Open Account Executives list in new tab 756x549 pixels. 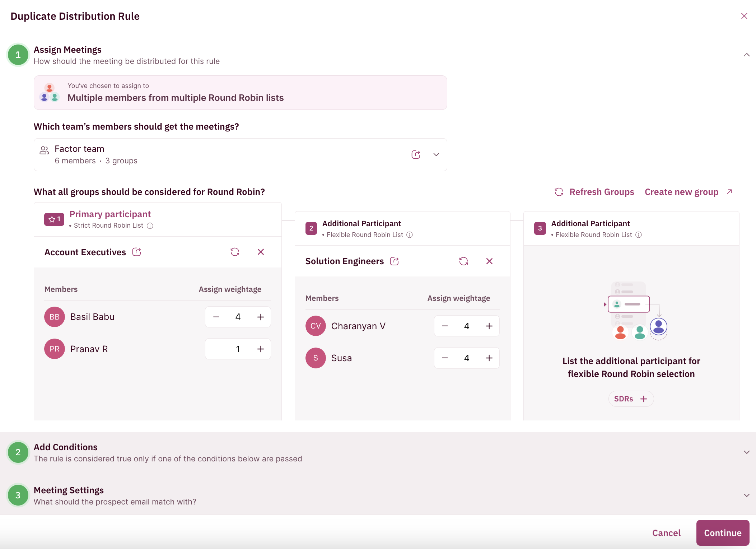[x=136, y=252]
